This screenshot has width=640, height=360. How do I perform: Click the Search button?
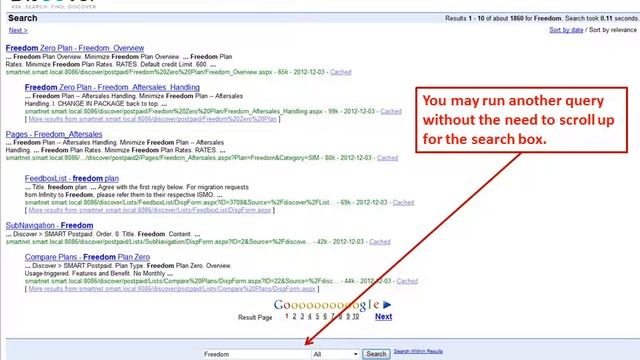click(376, 354)
